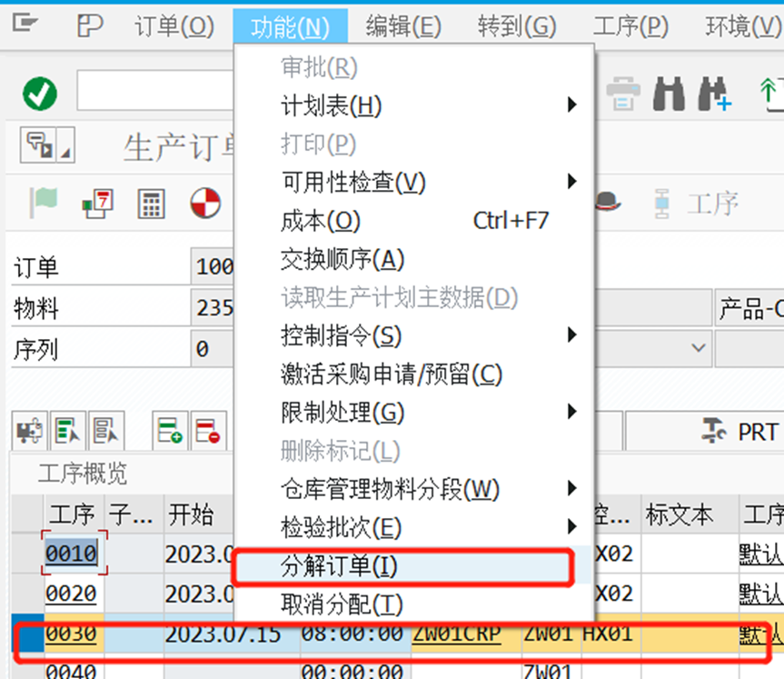
Task: Open the 订单(O) menu
Action: (174, 26)
